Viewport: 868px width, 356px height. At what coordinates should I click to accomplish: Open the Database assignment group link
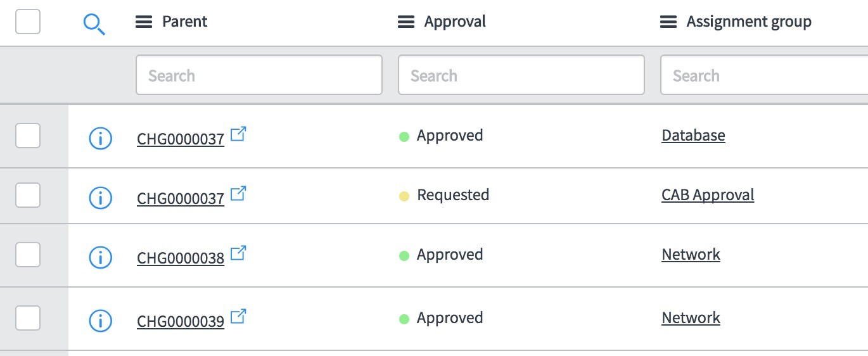click(x=693, y=135)
